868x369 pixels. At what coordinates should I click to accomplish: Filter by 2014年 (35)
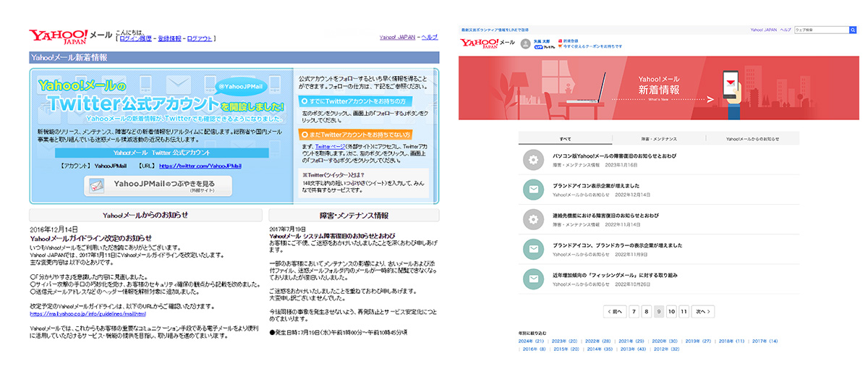[x=600, y=349]
